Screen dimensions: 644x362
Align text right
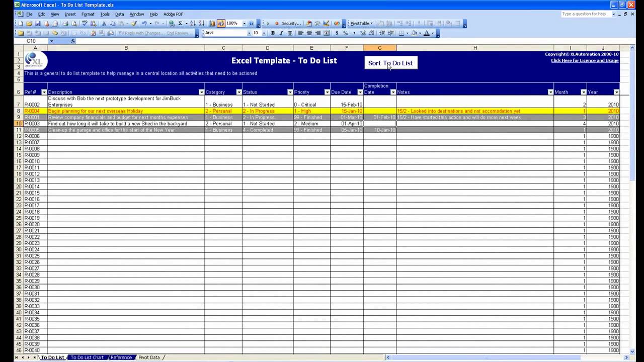click(317, 33)
